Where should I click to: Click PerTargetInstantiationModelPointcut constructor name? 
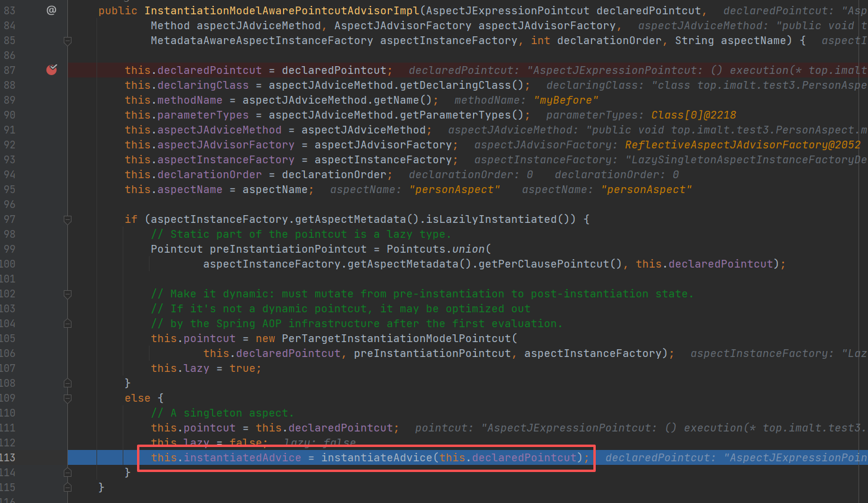(396, 339)
